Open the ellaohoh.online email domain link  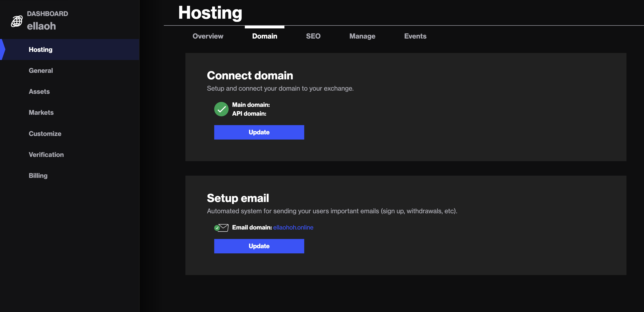(293, 227)
